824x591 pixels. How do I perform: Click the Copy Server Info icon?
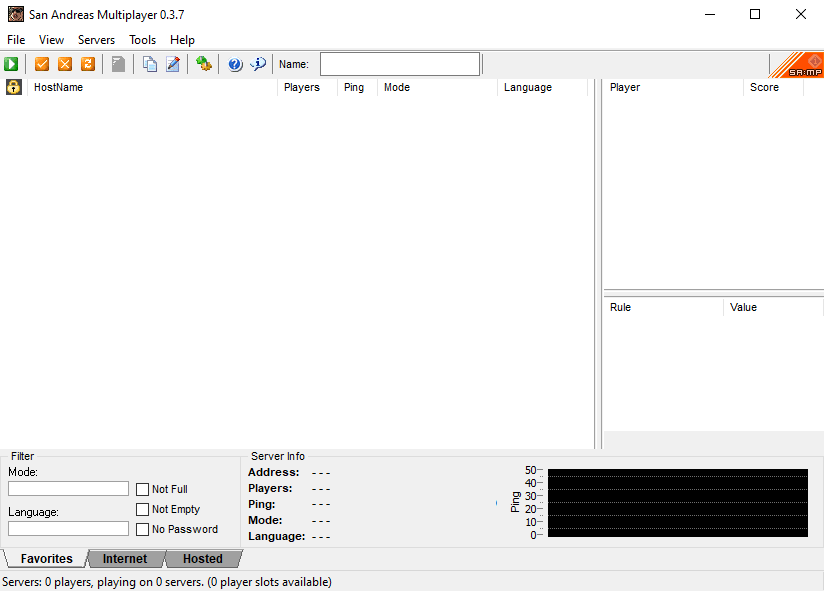tap(150, 64)
